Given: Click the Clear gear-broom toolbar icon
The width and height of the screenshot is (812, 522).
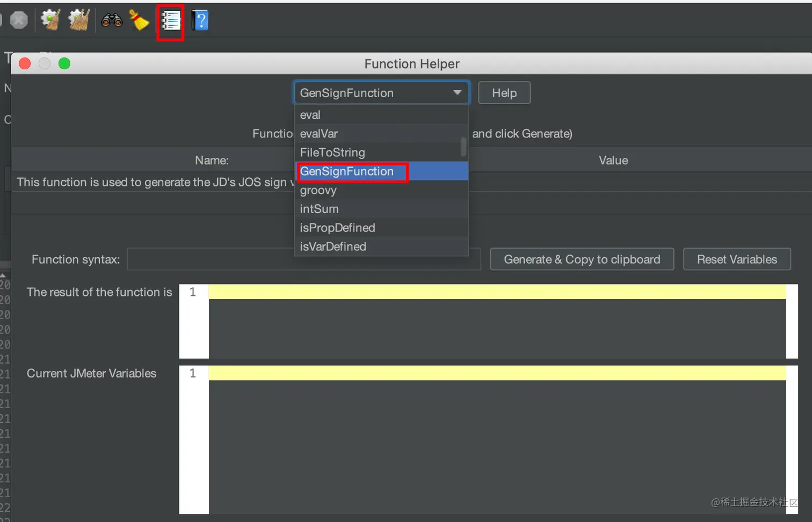Looking at the screenshot, I should [x=50, y=20].
